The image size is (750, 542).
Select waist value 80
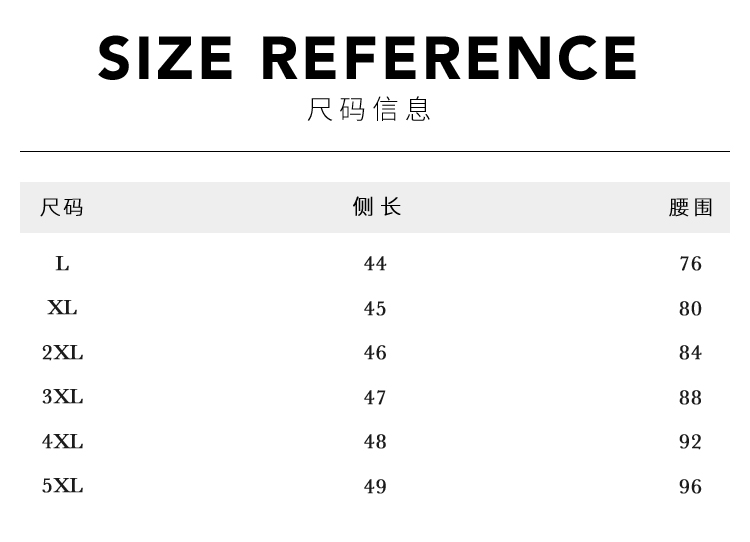click(x=690, y=309)
